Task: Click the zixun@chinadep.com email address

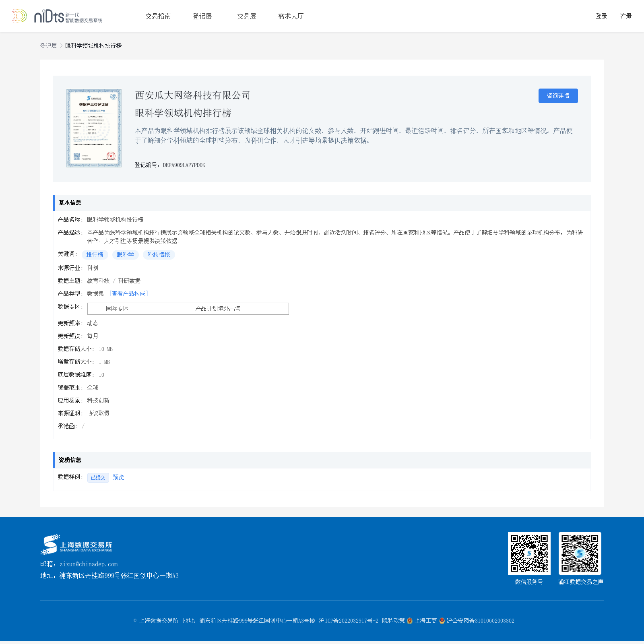Action: [89, 564]
